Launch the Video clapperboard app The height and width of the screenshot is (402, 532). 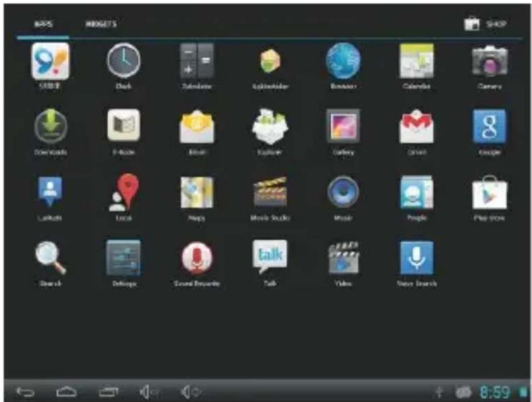pyautogui.click(x=343, y=257)
